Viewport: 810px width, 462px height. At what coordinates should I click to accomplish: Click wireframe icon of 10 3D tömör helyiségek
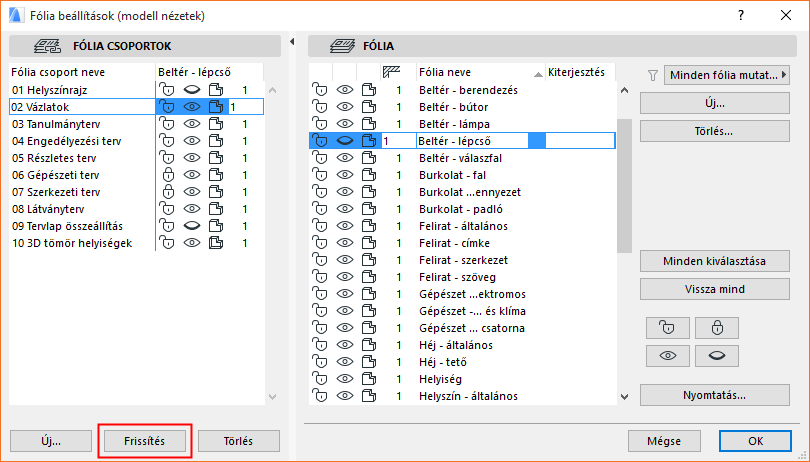[x=214, y=243]
